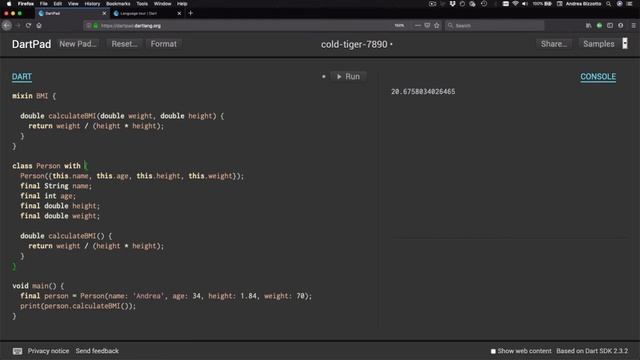Open the Tools menu

tap(142, 4)
